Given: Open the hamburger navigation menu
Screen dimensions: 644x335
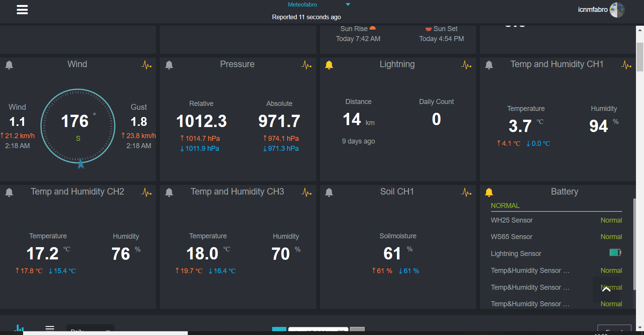Looking at the screenshot, I should tap(22, 10).
